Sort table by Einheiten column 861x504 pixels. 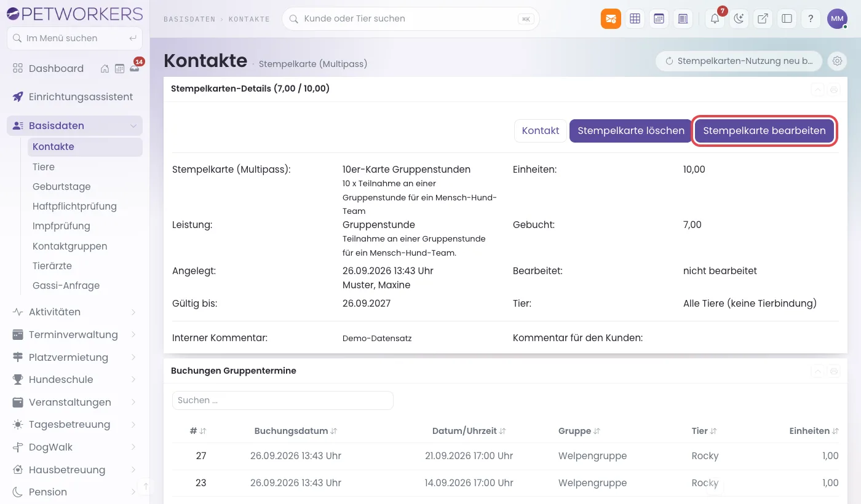(x=814, y=431)
